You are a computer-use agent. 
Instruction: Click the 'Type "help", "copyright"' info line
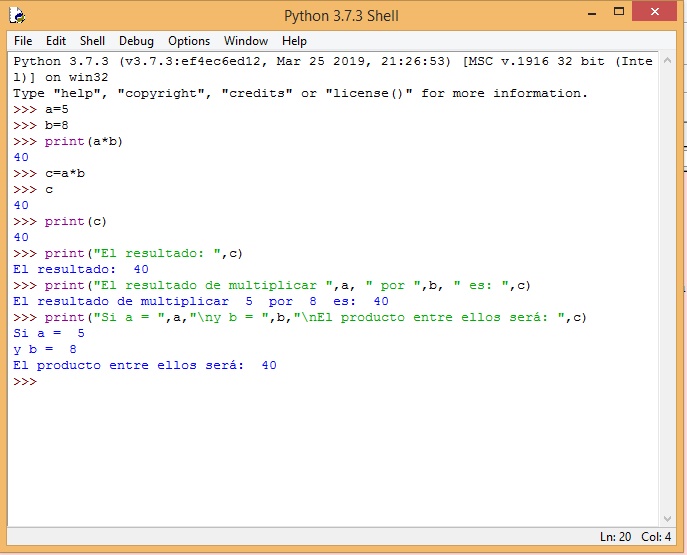coord(301,93)
